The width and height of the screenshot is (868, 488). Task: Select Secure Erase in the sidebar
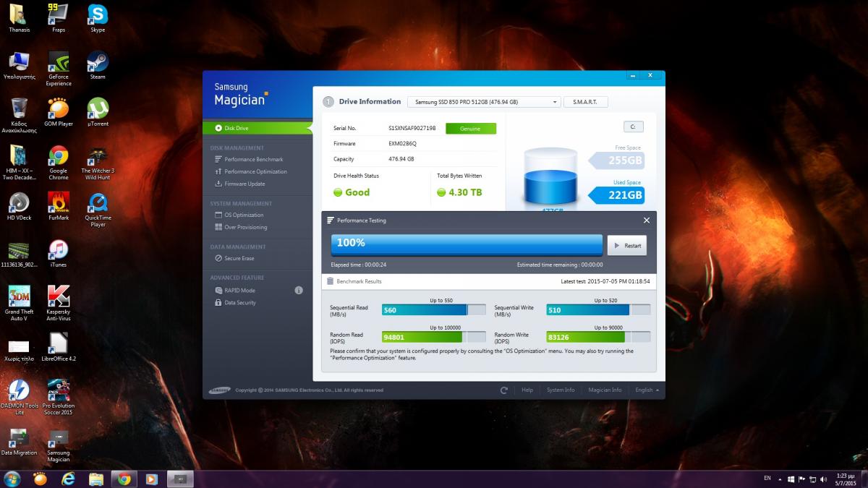(x=234, y=258)
